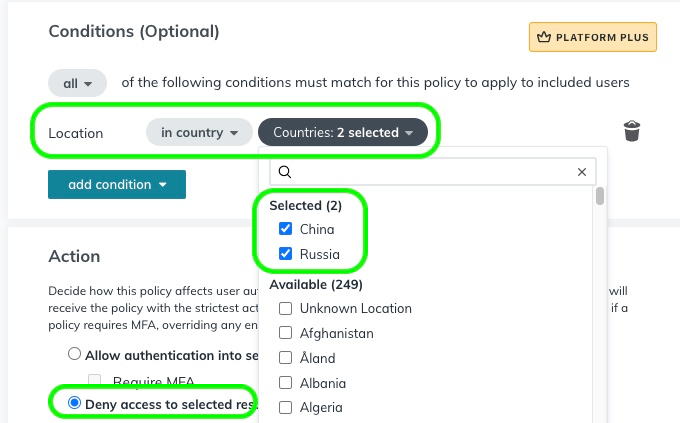Click the search magnifier icon in country list
Image resolution: width=680 pixels, height=423 pixels.
click(284, 172)
